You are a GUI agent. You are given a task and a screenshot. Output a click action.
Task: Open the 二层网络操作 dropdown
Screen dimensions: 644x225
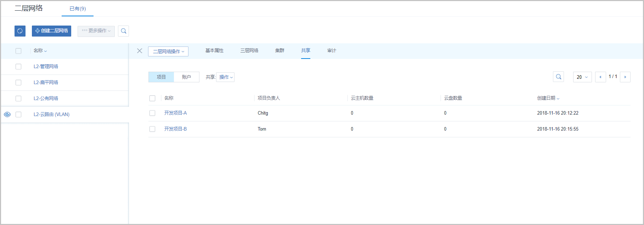[168, 51]
